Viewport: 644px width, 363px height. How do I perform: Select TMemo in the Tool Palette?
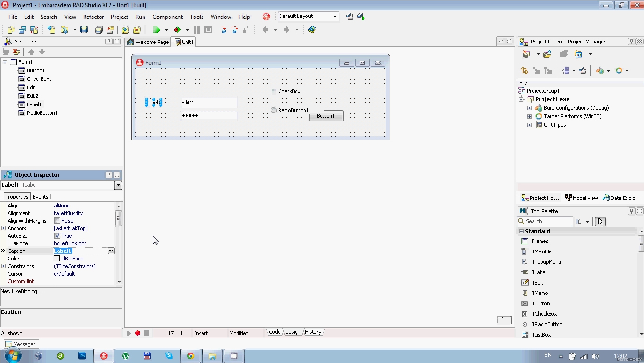(540, 293)
